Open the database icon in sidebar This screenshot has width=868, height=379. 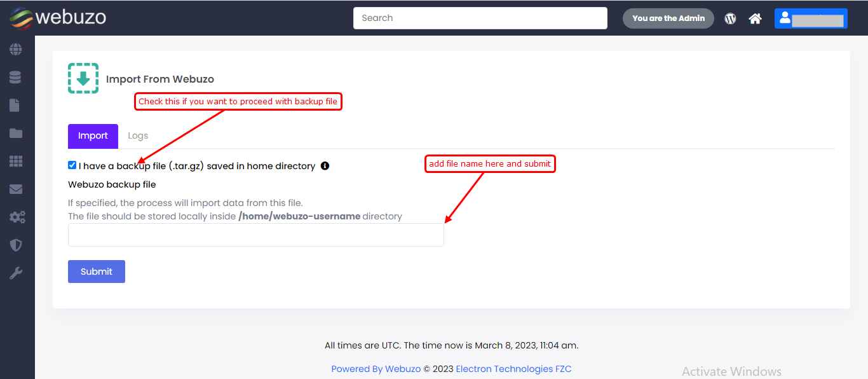click(16, 78)
